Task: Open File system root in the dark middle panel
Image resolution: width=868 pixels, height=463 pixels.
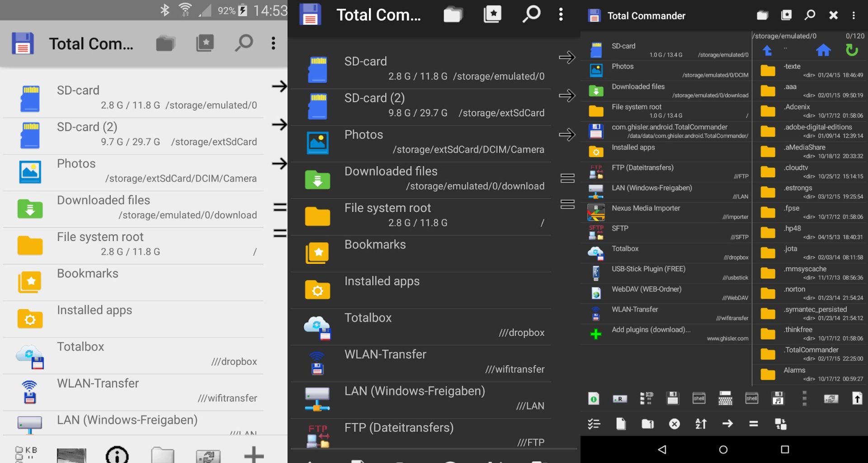Action: coord(420,217)
